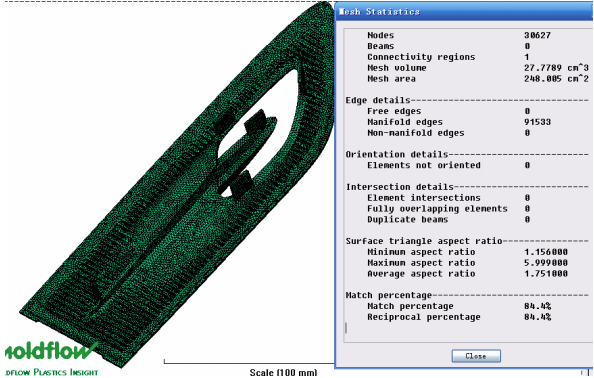Select the Reciprocal percentage value 84.4%

pyautogui.click(x=537, y=317)
